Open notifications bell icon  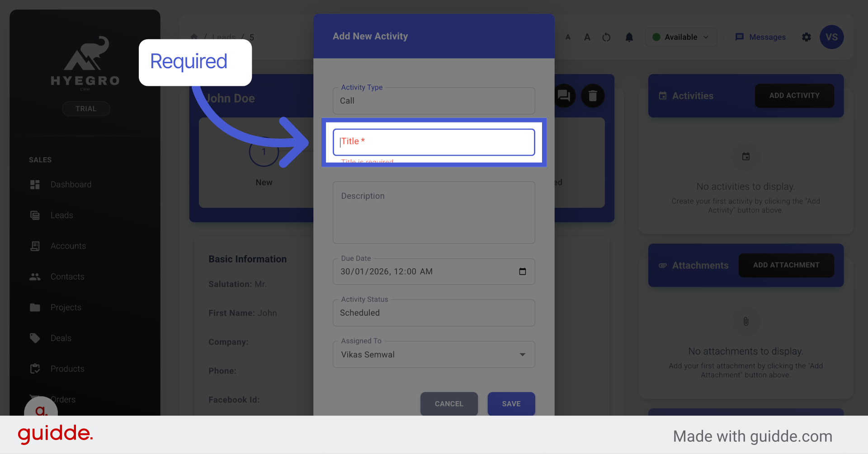point(629,37)
